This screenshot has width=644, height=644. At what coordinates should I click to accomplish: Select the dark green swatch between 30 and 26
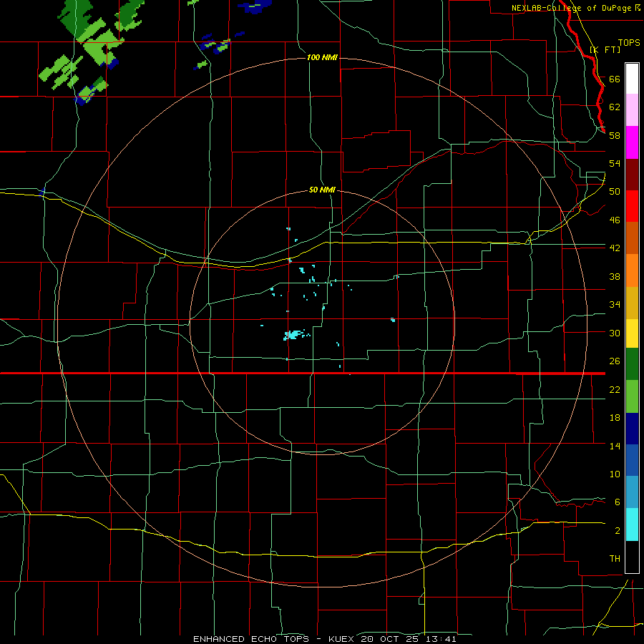(x=632, y=364)
